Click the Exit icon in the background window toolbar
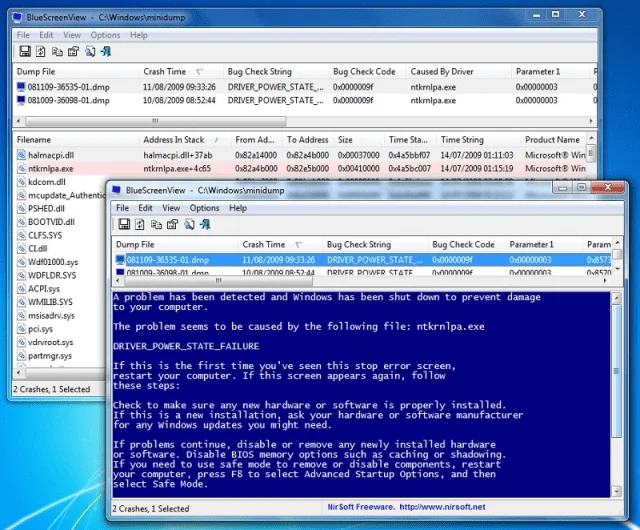This screenshot has width=640, height=530. point(106,52)
